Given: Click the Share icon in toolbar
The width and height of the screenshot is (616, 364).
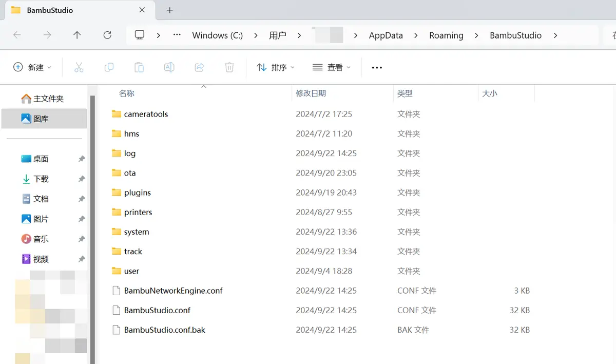Looking at the screenshot, I should coord(200,67).
